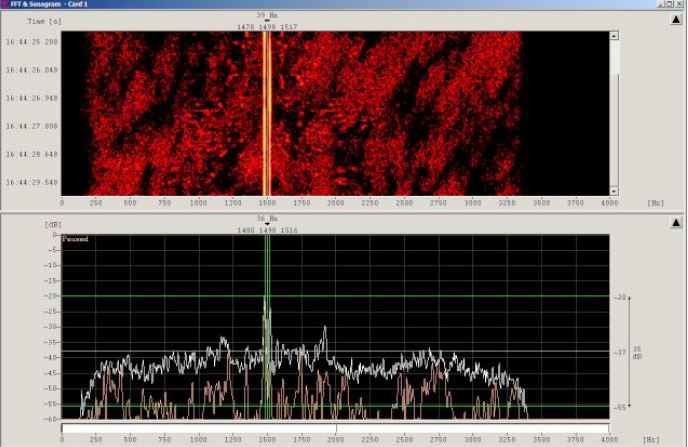688x447 pixels.
Task: Click sonagram scrollbar up arrow
Action: [614, 35]
